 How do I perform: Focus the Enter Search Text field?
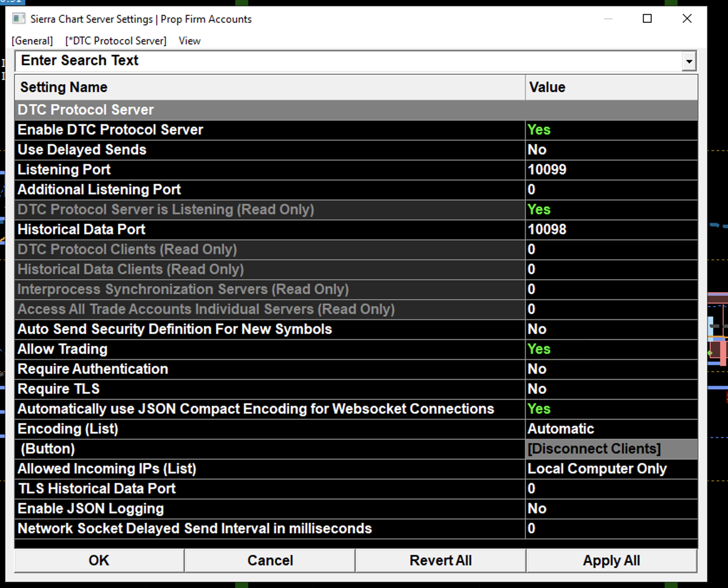348,61
